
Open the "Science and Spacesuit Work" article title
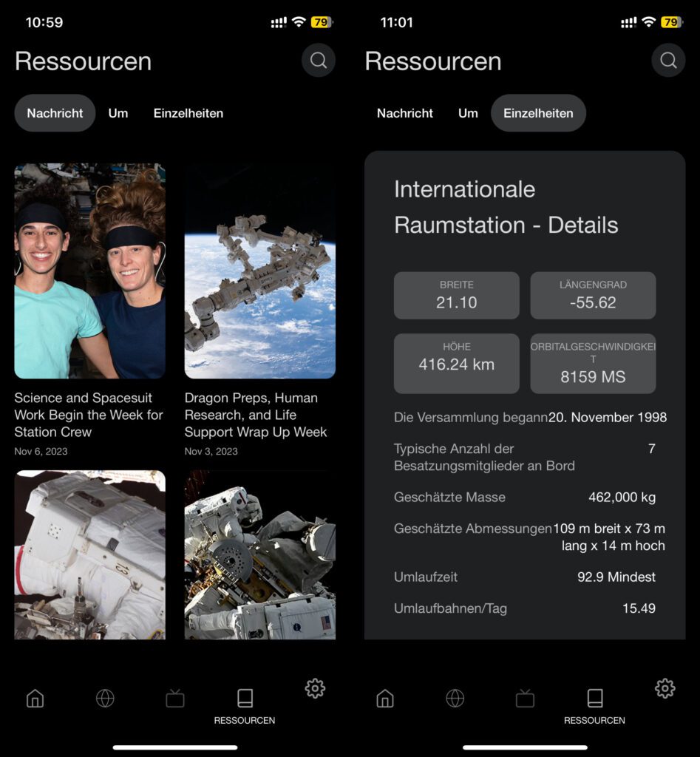tap(89, 415)
